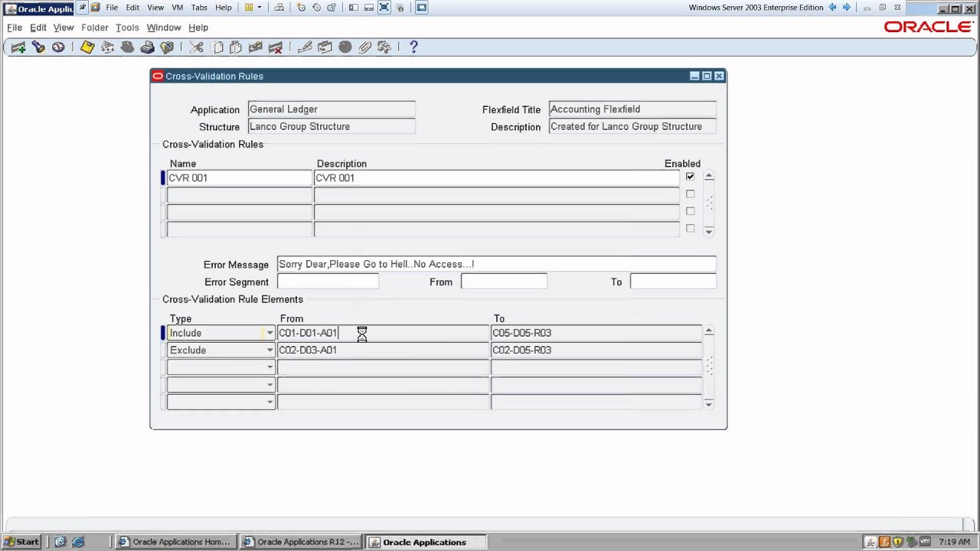Go to previous VM with left arrow

[x=832, y=8]
